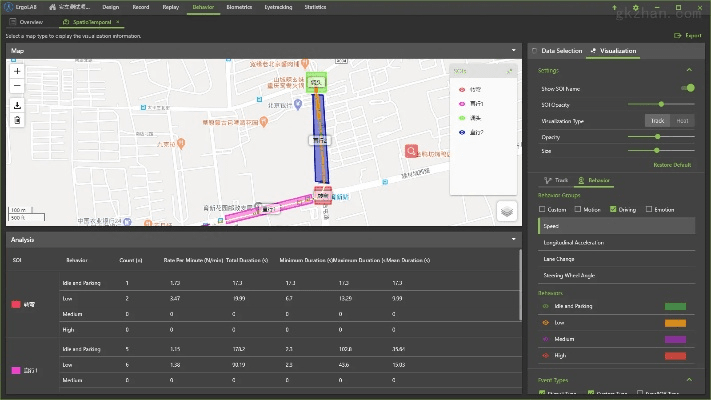Collapse the Event Types section
Image resolution: width=711 pixels, height=400 pixels.
click(x=688, y=379)
